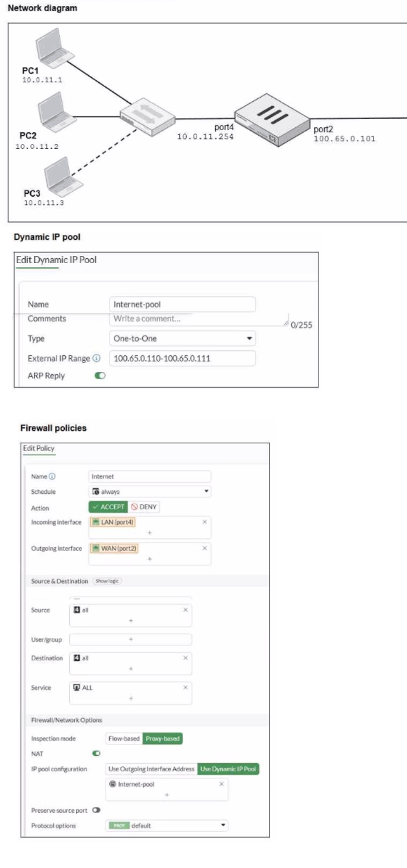Remove Internet-pool entry using X icon
Screen dimensions: 407x868
click(221, 784)
